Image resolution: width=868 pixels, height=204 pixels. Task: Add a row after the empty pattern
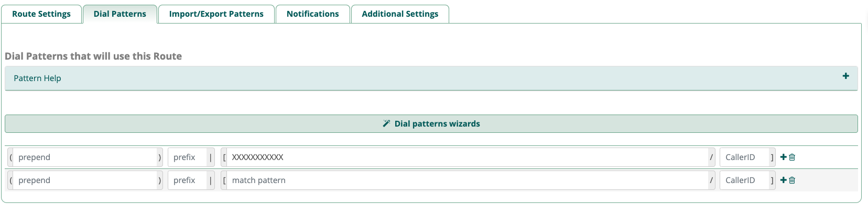784,180
